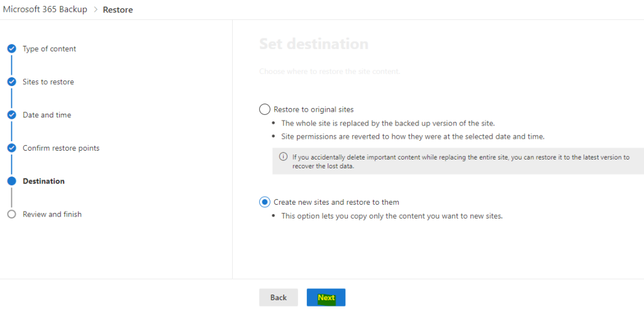The height and width of the screenshot is (309, 644).
Task: Open the Type of content step
Action: (49, 49)
